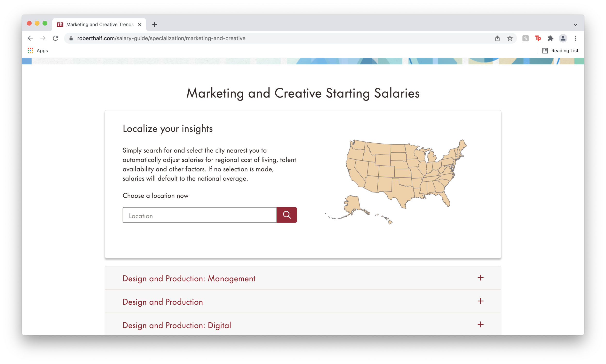606x364 pixels.
Task: Expand the Design and Production section
Action: pyautogui.click(x=480, y=301)
